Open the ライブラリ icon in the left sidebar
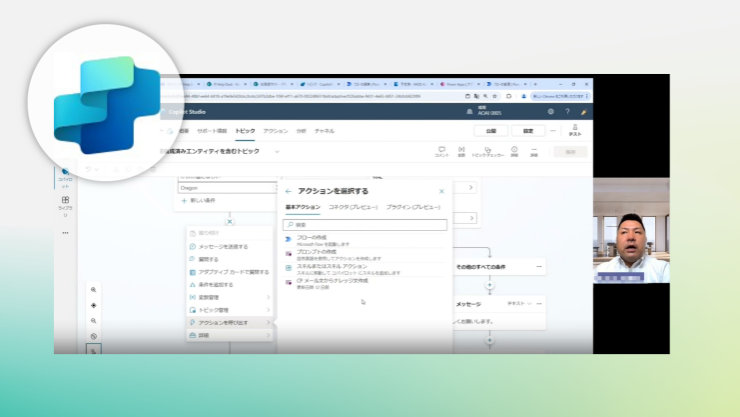 [x=66, y=200]
